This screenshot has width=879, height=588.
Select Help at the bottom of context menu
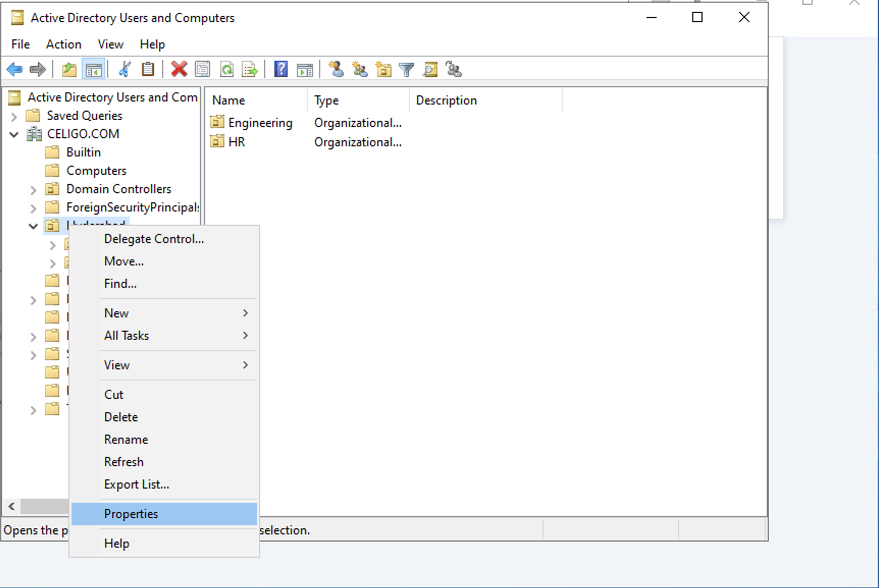[x=164, y=544]
